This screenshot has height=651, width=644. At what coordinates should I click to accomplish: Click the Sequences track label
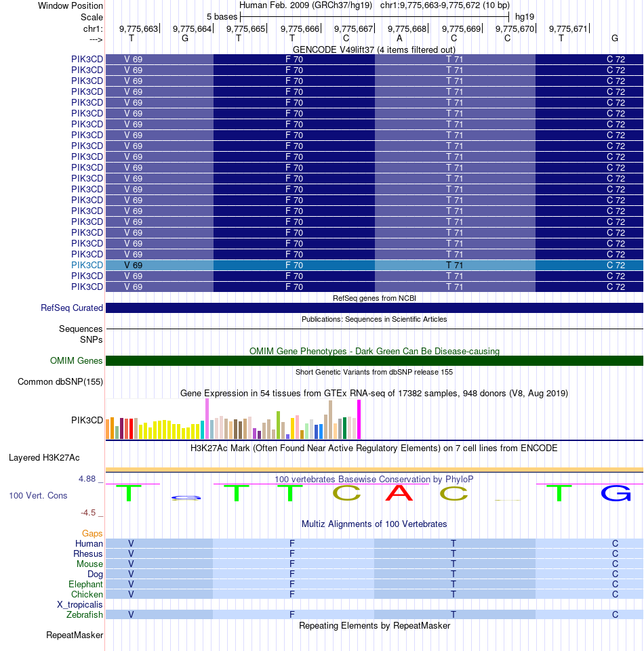point(81,329)
